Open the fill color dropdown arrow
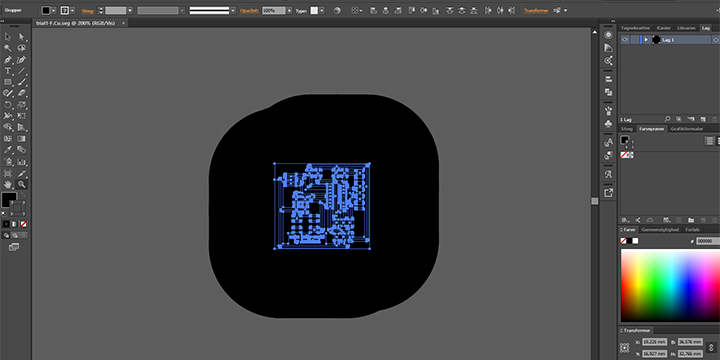The height and width of the screenshot is (360, 720). coord(54,10)
